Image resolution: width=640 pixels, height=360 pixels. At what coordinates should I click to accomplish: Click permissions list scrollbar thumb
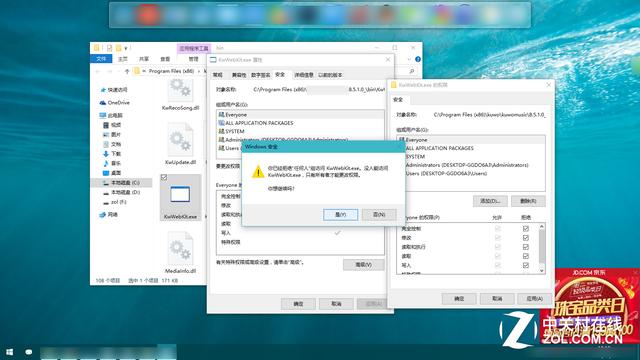[542, 247]
